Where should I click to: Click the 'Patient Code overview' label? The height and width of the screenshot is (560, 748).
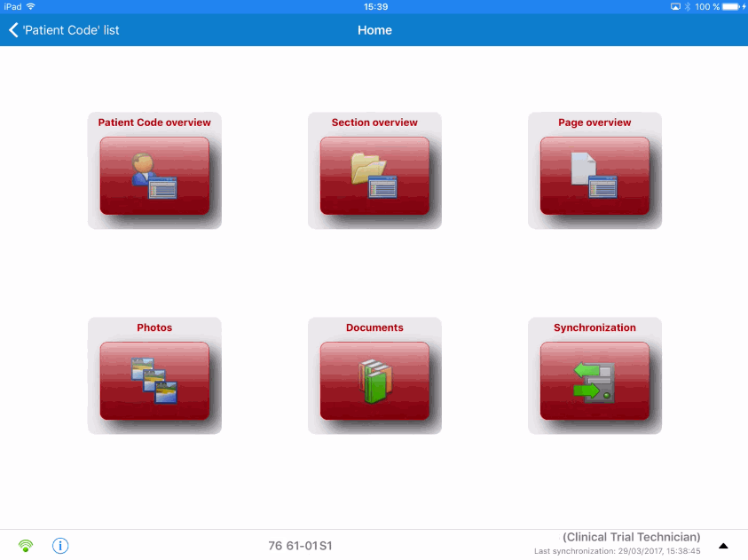(154, 122)
